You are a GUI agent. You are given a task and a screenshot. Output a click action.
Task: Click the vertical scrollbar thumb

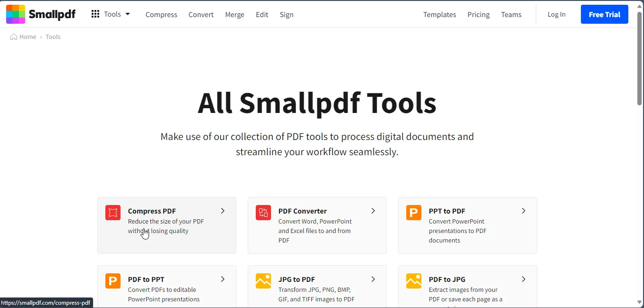(x=640, y=58)
